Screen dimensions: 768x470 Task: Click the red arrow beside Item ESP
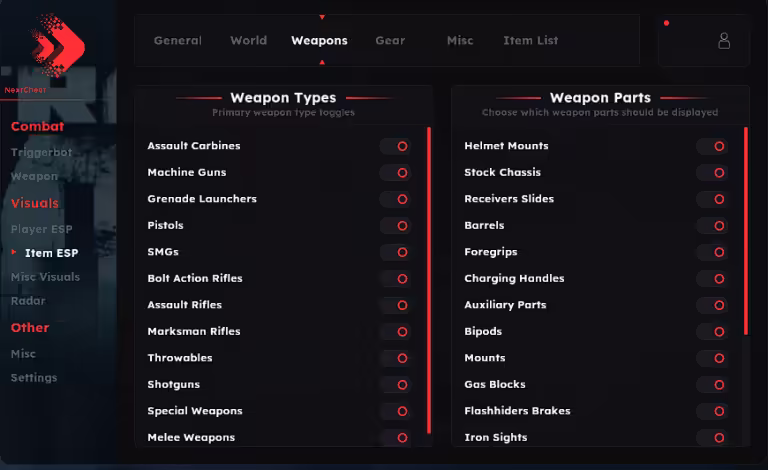(14, 253)
